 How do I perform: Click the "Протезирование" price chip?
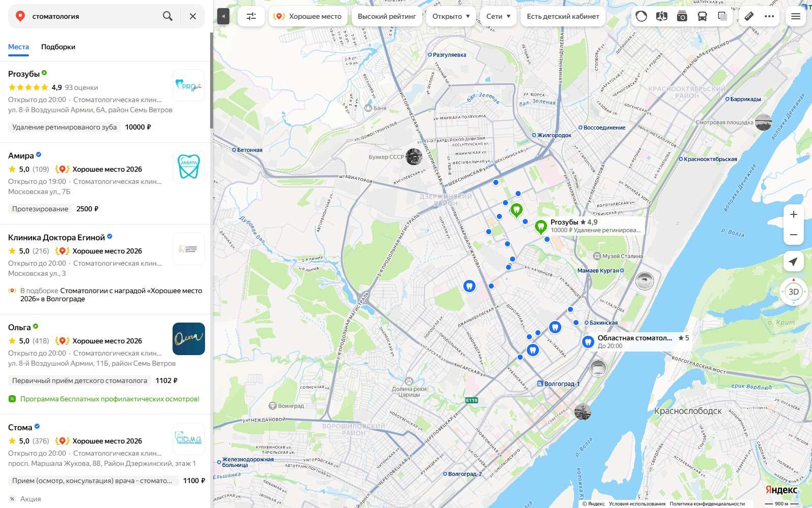tap(40, 209)
